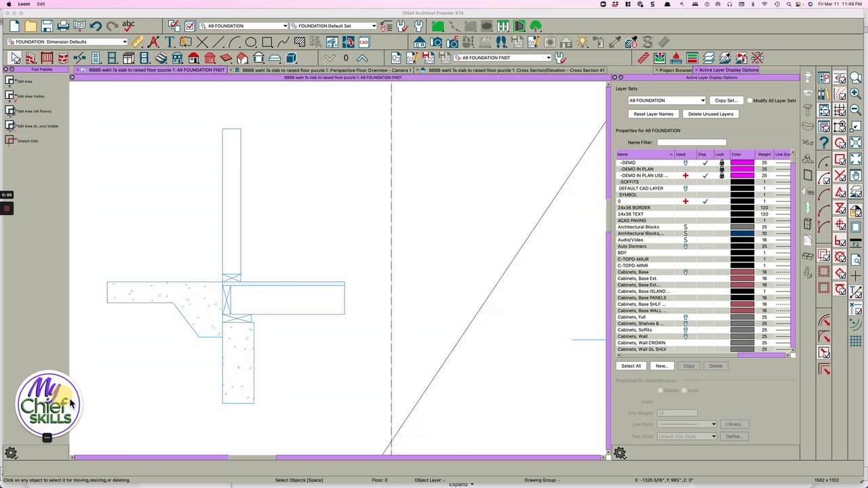Select the green tree plant tool
The height and width of the screenshot is (488, 868).
click(x=536, y=26)
